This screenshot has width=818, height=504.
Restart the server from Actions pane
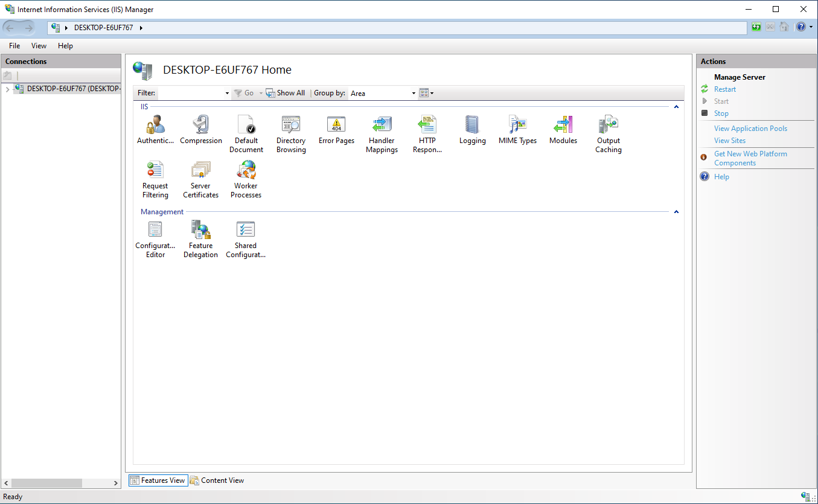[x=724, y=89]
